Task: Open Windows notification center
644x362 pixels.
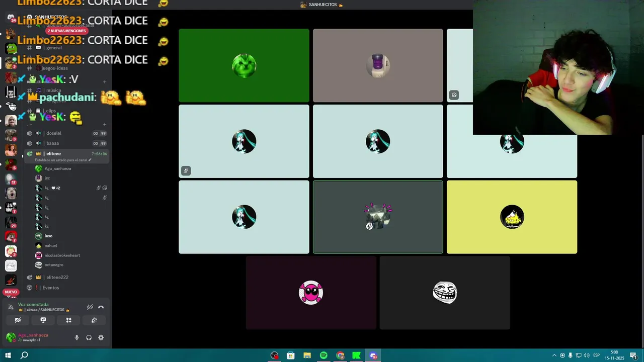Action: 633,355
